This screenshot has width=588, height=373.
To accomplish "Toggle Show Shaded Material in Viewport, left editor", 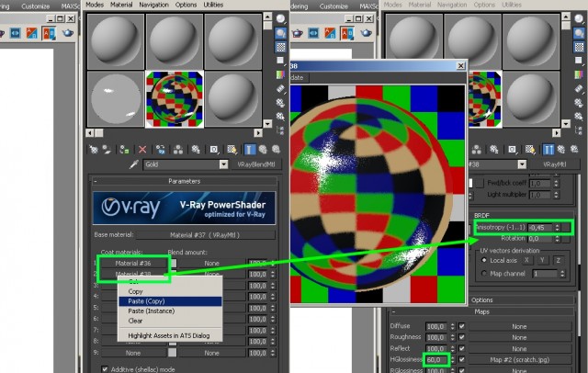I will point(232,150).
